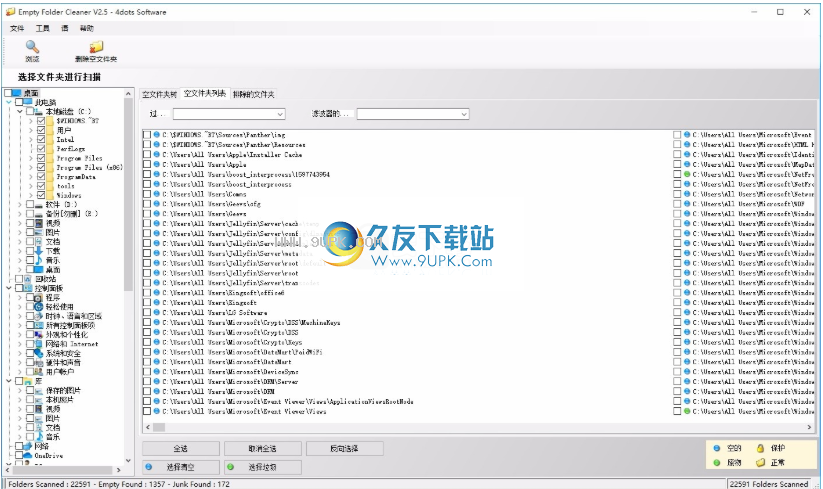This screenshot has height=489, width=823.
Task: Collapse the 库 libraries node
Action: point(9,381)
